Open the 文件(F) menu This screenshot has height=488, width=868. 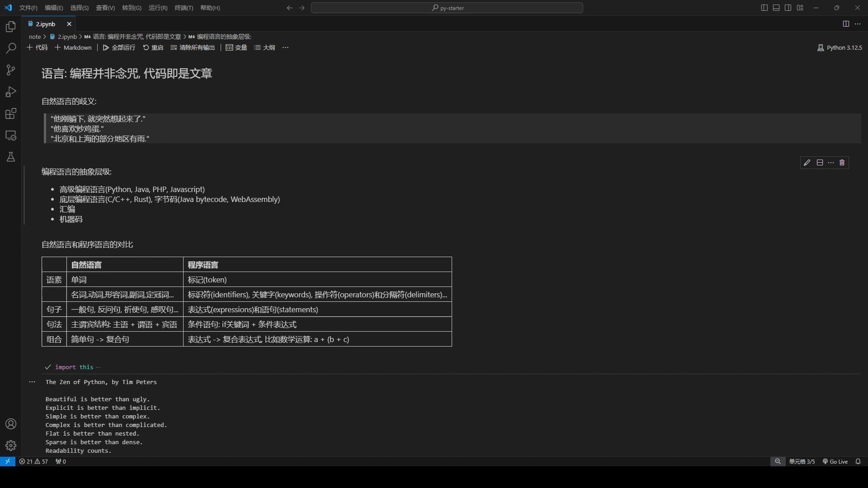click(28, 8)
